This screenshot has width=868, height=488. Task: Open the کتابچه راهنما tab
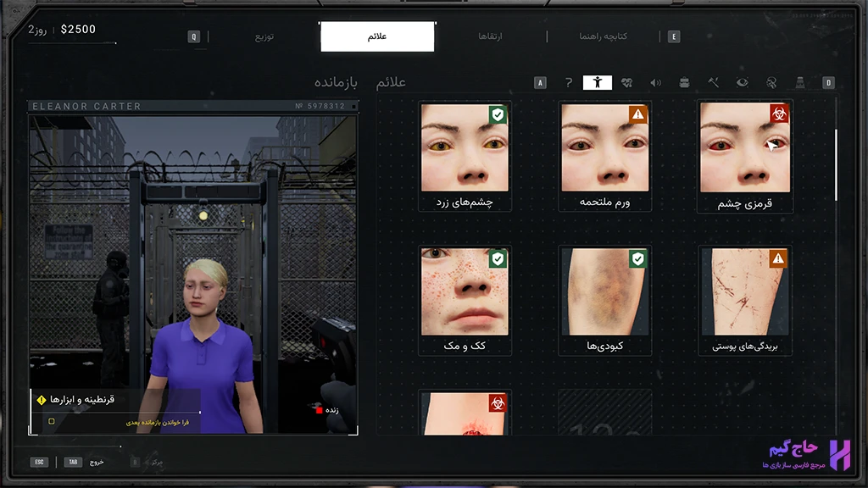coord(603,36)
